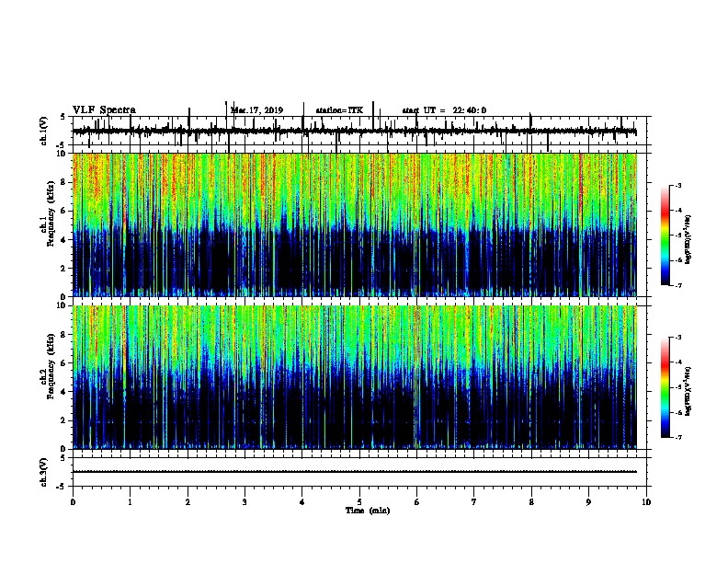Click time-axis tick label "5"

[x=359, y=501]
